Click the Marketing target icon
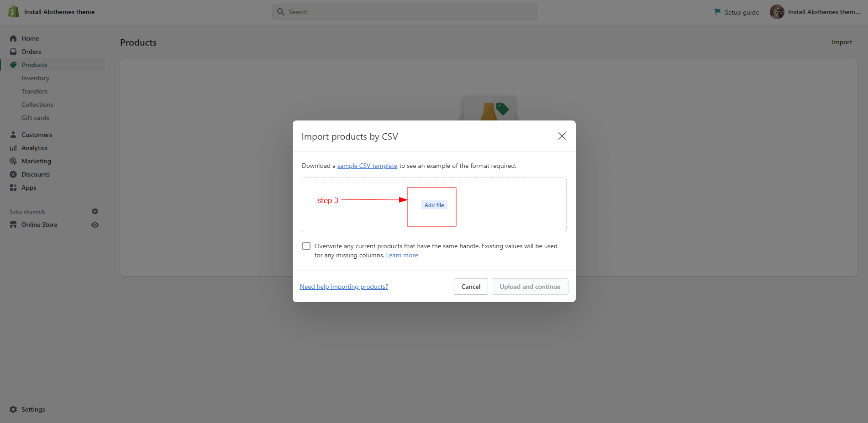This screenshot has height=423, width=868. 13,161
